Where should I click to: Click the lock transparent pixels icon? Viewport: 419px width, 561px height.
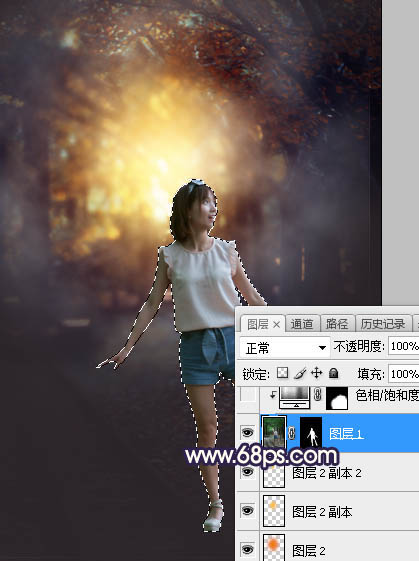(x=282, y=373)
